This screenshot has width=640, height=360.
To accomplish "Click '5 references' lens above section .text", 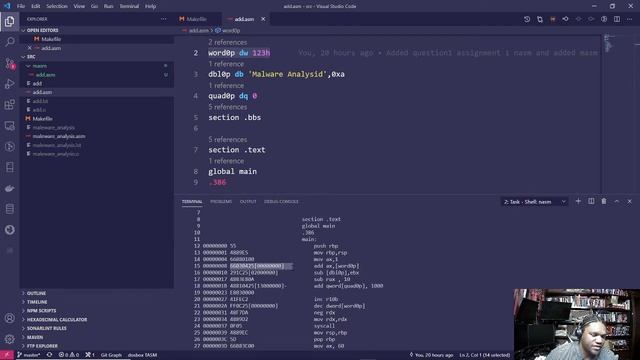I will pyautogui.click(x=227, y=140).
